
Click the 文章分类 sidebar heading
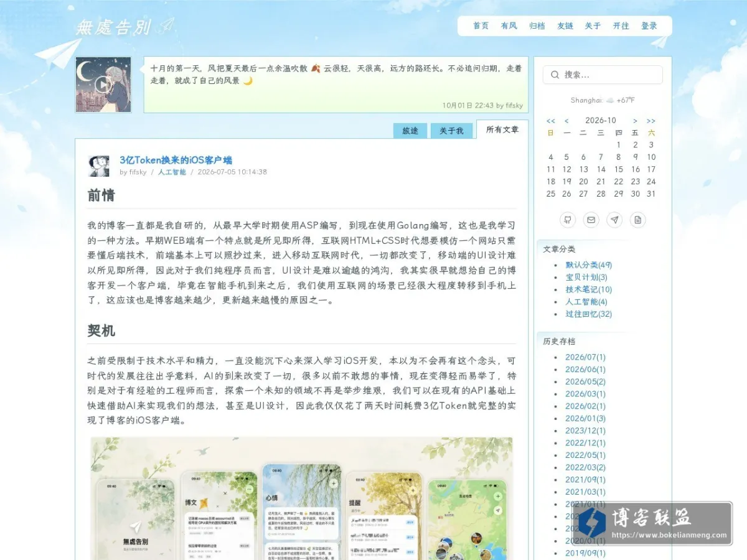click(559, 249)
